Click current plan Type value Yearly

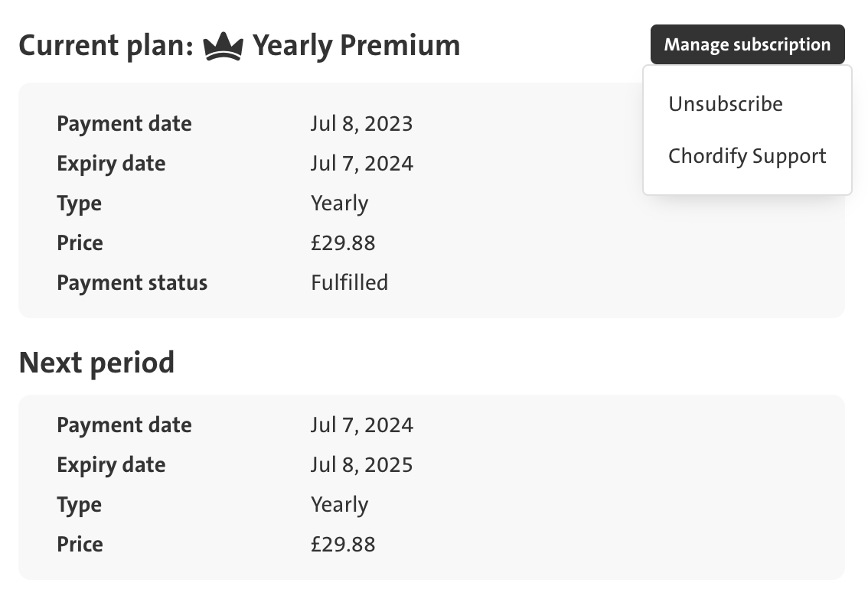[x=339, y=203]
